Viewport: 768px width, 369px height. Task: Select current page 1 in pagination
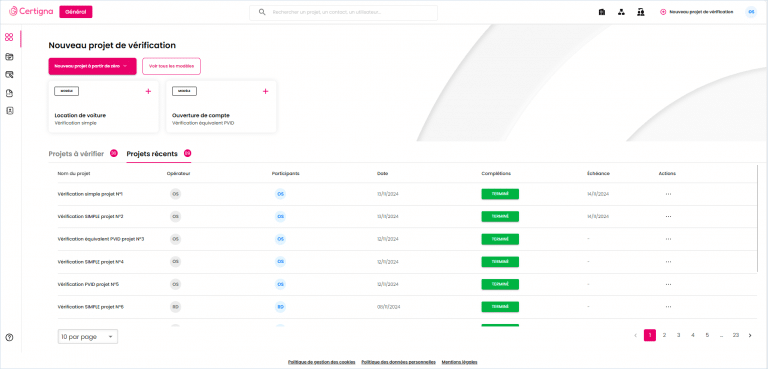pyautogui.click(x=649, y=336)
